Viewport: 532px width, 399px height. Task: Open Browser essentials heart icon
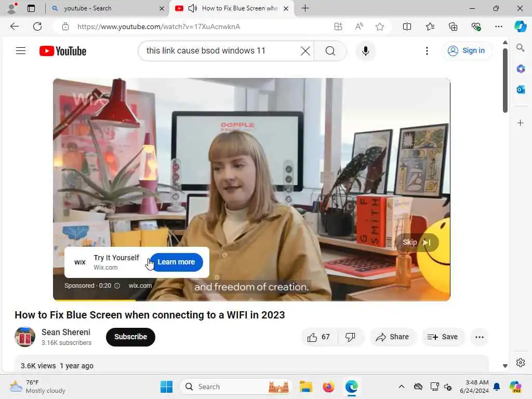pyautogui.click(x=476, y=26)
